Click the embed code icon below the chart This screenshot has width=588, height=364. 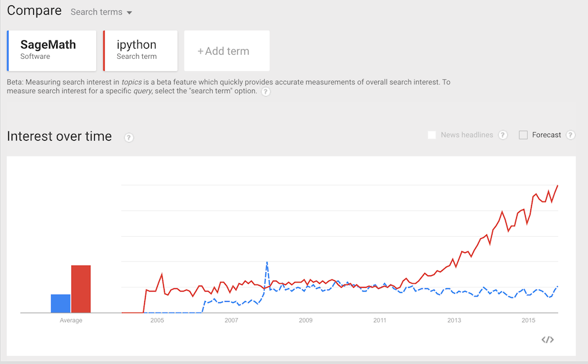click(x=548, y=340)
